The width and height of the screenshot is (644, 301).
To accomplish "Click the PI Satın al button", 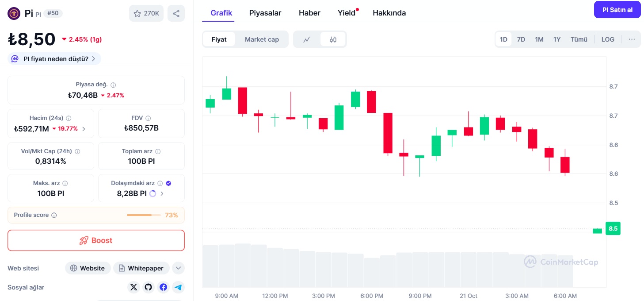I will pos(617,10).
